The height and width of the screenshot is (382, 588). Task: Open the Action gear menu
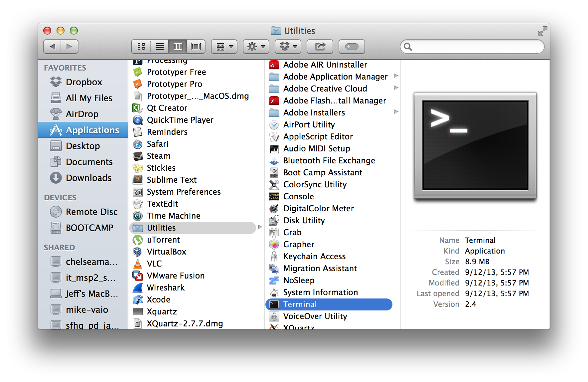click(256, 47)
